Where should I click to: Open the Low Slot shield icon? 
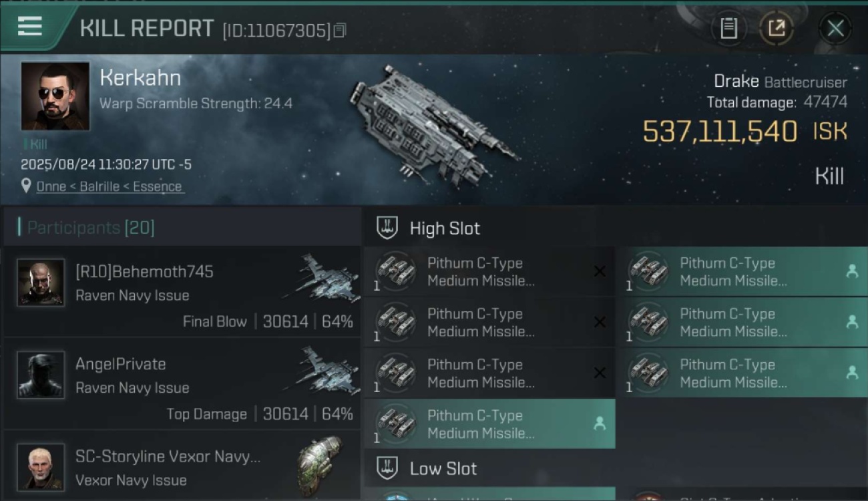(x=387, y=468)
